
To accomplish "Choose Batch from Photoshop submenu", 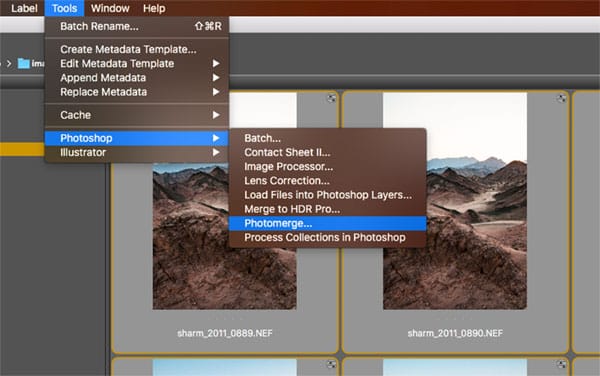I will 328,138.
